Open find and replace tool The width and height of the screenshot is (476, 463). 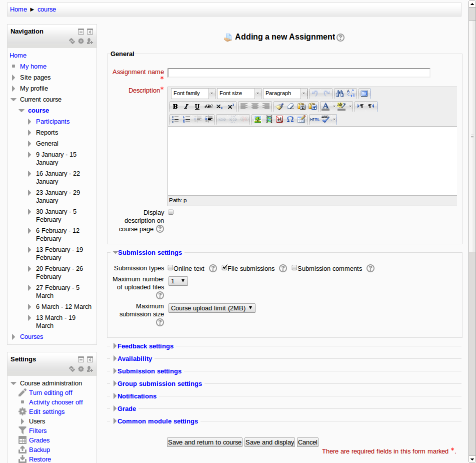point(350,93)
